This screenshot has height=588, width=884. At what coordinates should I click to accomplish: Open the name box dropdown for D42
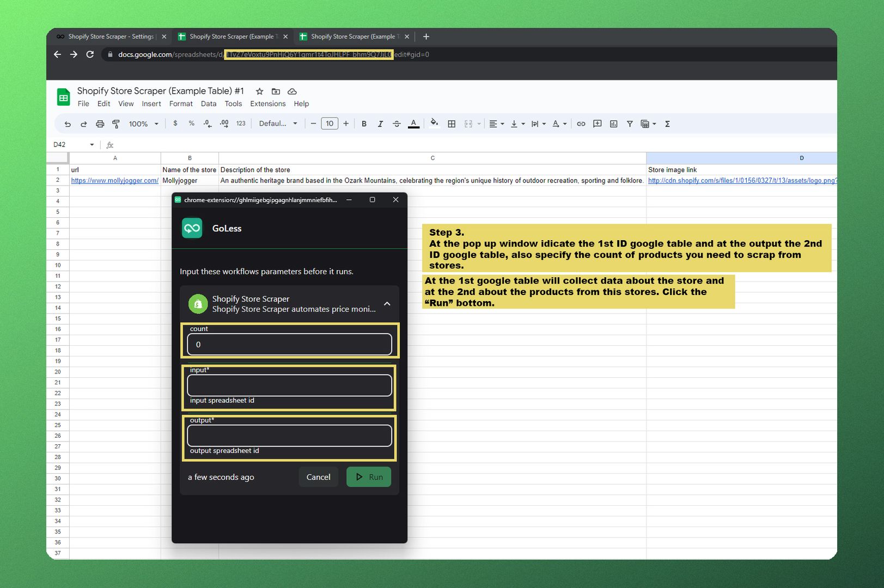click(92, 145)
